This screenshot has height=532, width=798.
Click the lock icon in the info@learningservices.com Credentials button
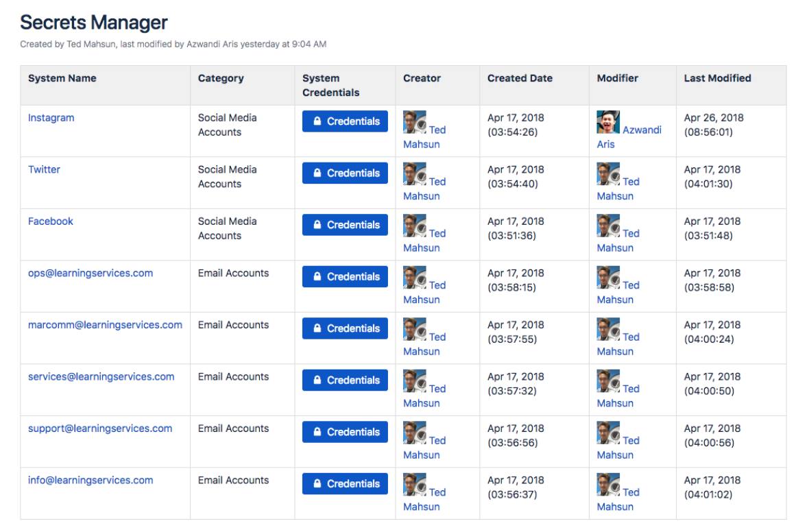(x=317, y=483)
